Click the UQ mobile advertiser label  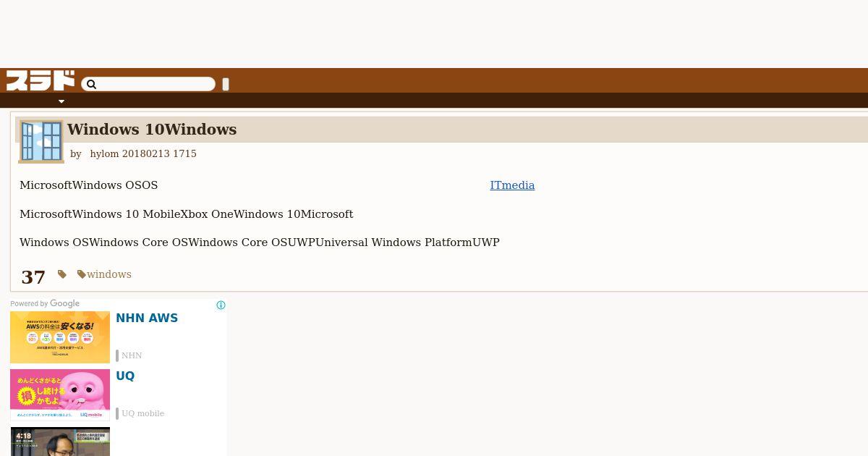point(142,413)
